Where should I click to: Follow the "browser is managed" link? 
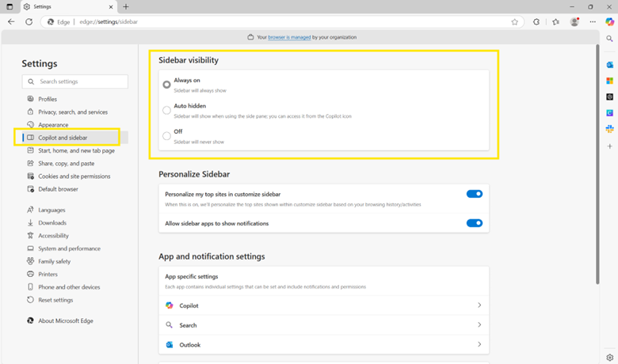[289, 37]
